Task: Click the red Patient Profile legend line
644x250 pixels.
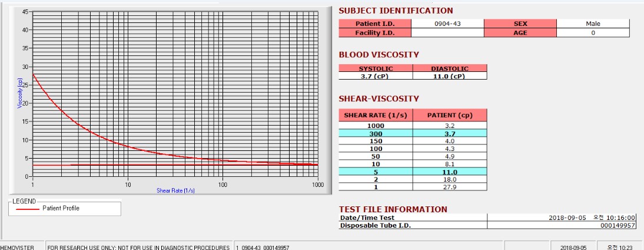Action: [28, 209]
